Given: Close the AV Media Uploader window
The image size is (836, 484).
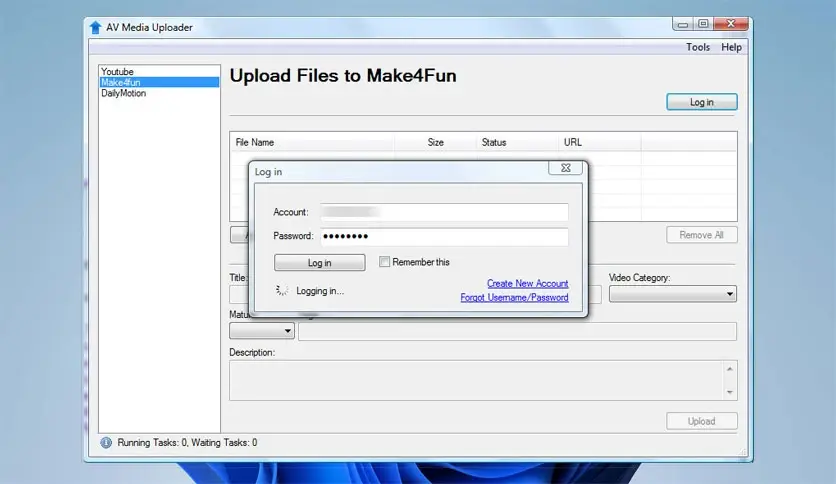Looking at the screenshot, I should click(x=731, y=24).
